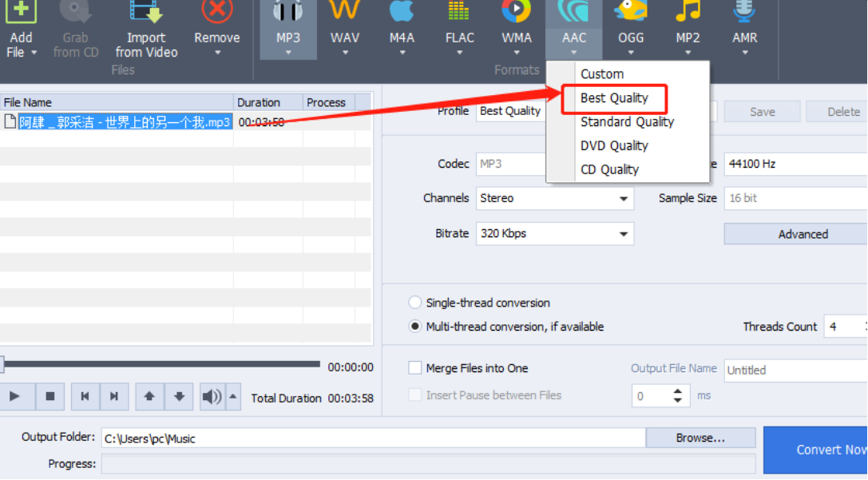868x480 pixels.
Task: Select Single-thread conversion radio button
Action: point(414,302)
